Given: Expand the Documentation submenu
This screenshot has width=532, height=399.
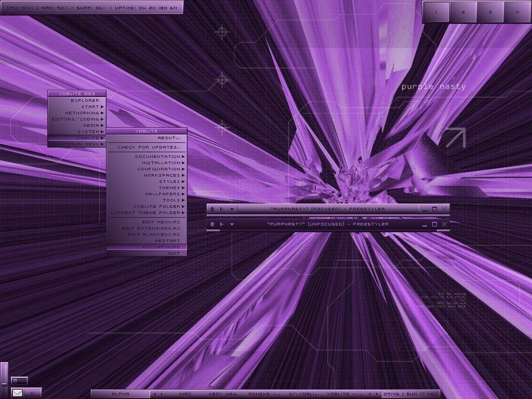Looking at the screenshot, I should 147,156.
